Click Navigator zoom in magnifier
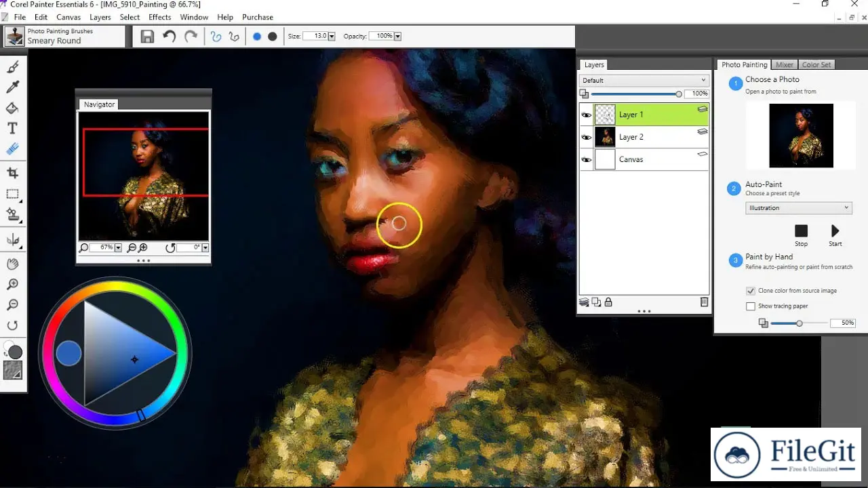 143,248
